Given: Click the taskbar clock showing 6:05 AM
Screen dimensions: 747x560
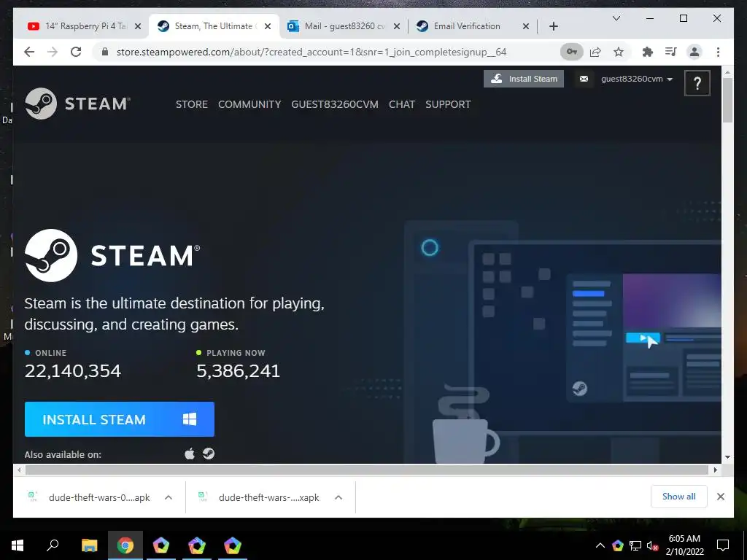Looking at the screenshot, I should (684, 545).
